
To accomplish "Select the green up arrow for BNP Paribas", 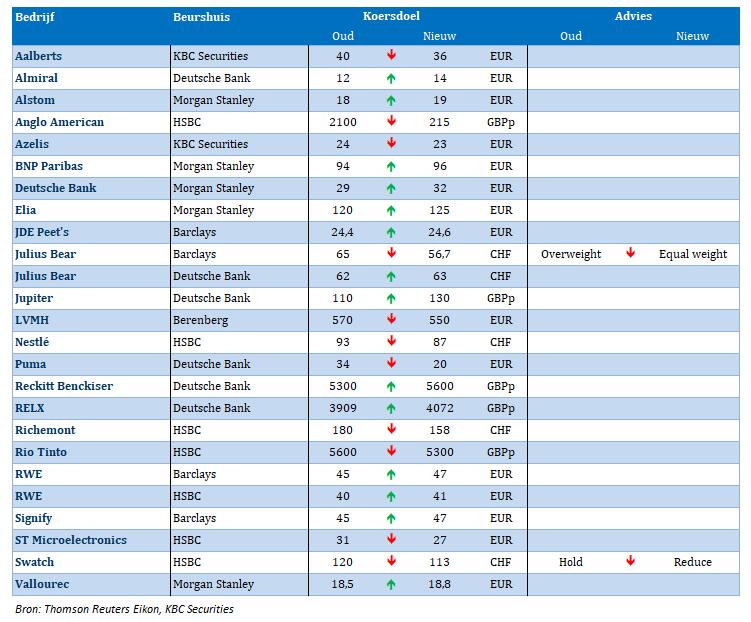I will point(391,166).
